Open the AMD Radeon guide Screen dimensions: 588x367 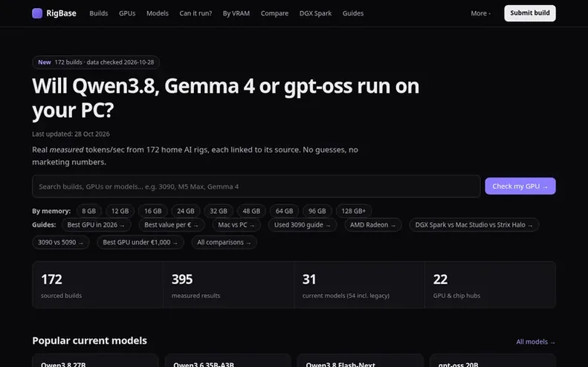tap(372, 225)
